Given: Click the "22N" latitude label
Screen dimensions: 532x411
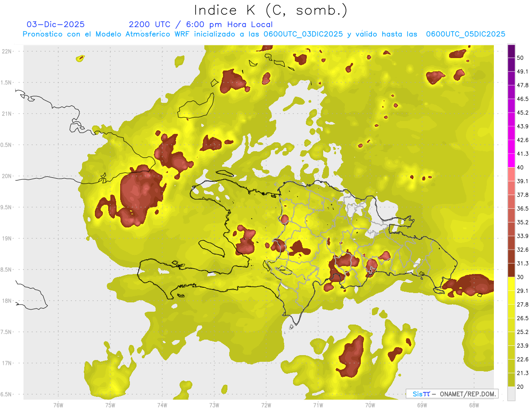Looking at the screenshot, I should click(7, 51).
